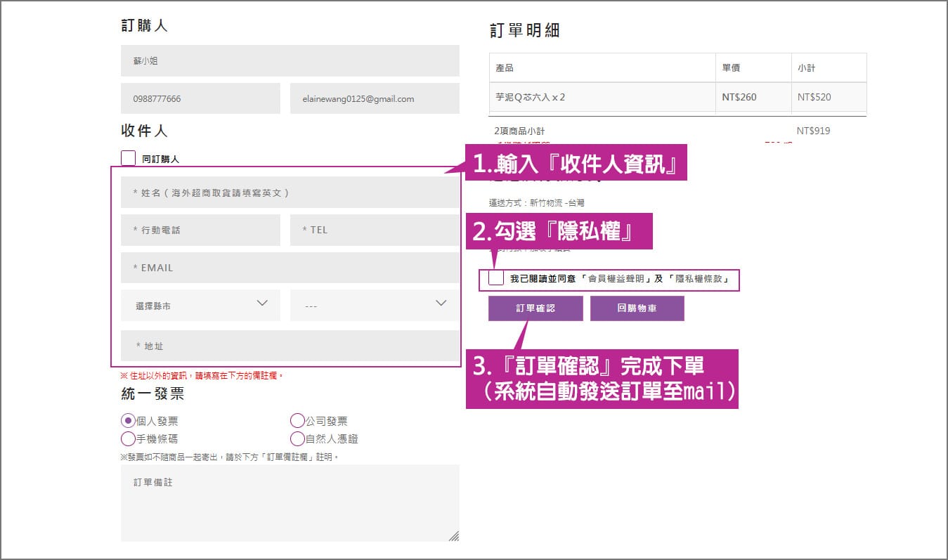Screen dimensions: 948x560
Task: Click the 2項商品小計 label
Action: coord(519,131)
